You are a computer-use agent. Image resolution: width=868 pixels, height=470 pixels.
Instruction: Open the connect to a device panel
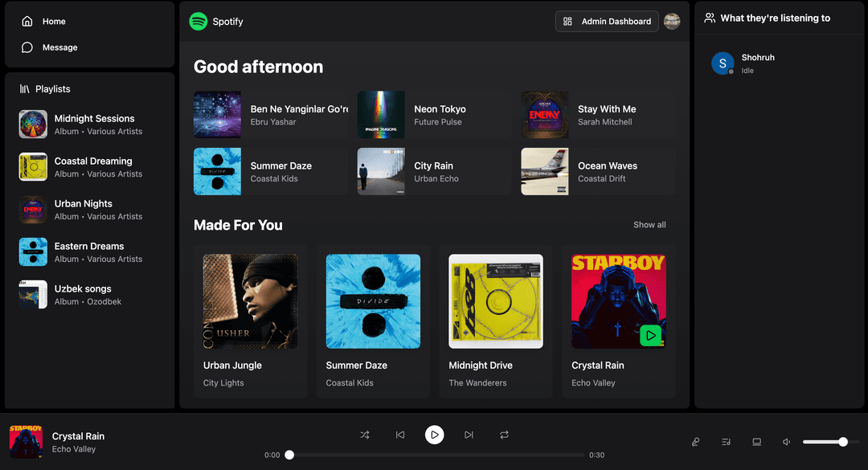pos(756,442)
